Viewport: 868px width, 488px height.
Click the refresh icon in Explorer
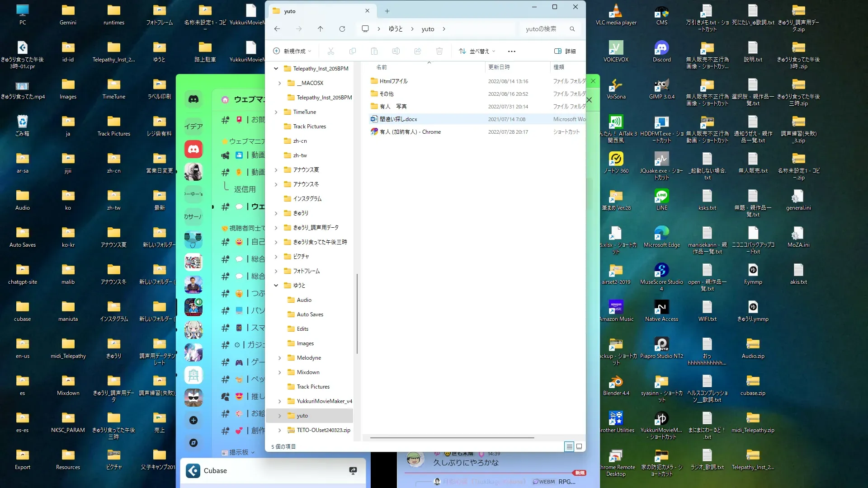coord(342,29)
